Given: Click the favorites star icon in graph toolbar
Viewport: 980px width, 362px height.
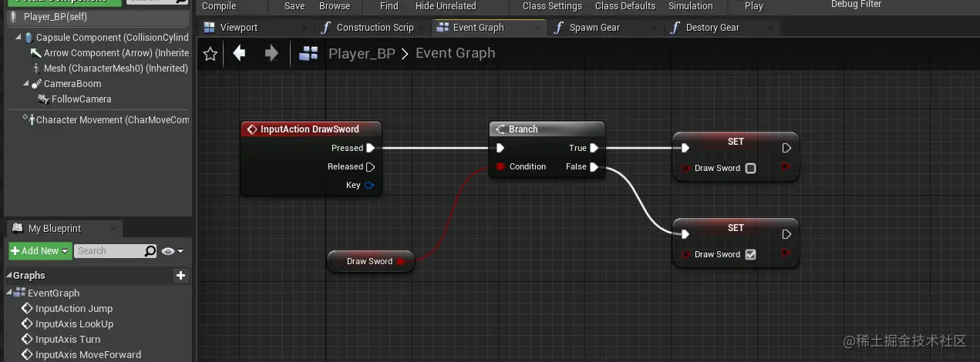Looking at the screenshot, I should point(210,54).
